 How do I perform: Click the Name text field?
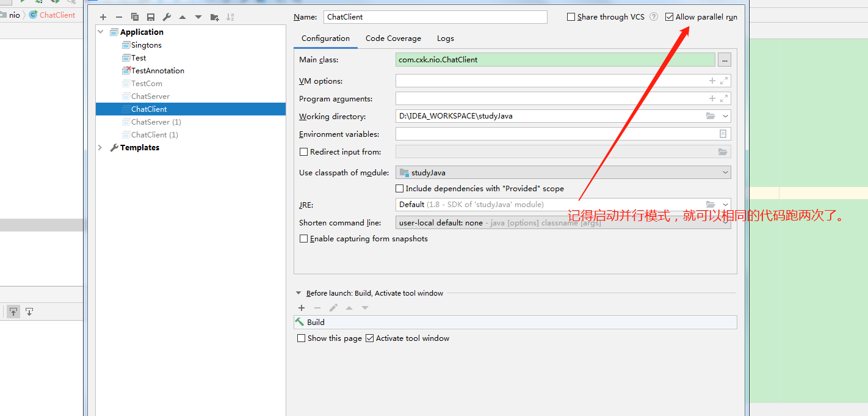435,17
